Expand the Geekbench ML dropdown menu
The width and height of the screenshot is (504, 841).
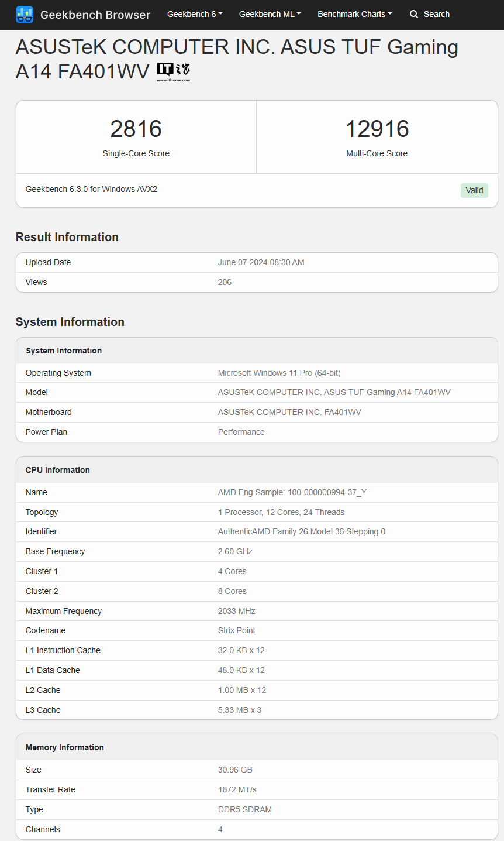click(x=270, y=14)
